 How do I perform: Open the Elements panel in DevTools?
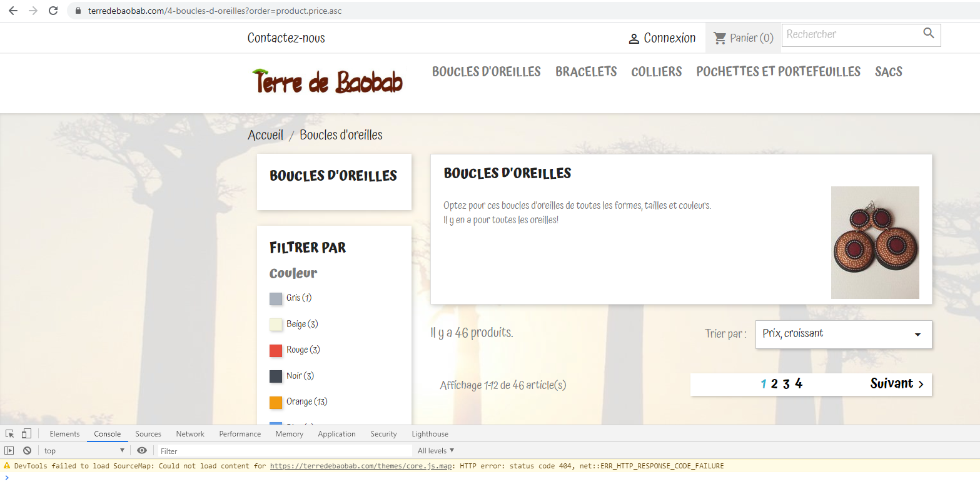pos(64,433)
